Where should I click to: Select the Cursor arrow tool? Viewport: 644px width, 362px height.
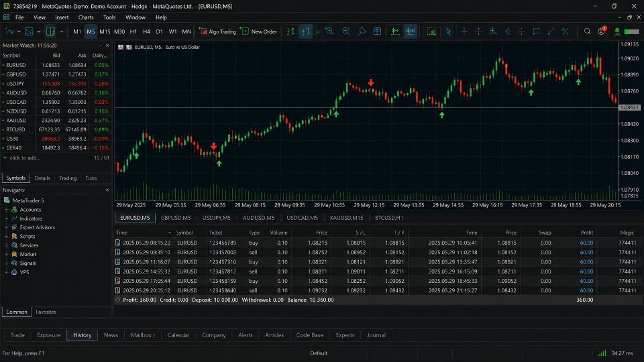click(x=448, y=32)
